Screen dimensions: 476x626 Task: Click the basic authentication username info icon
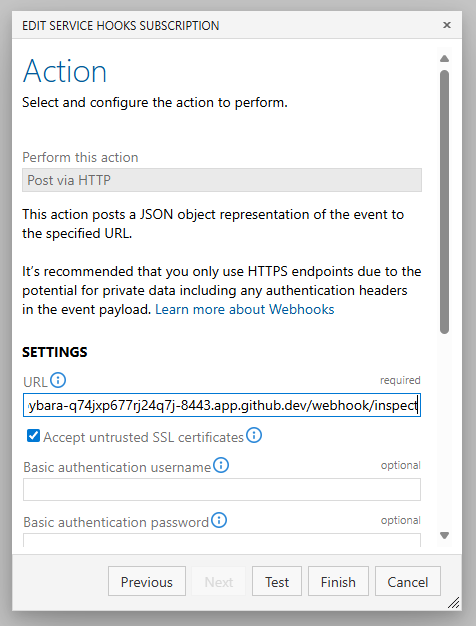point(221,465)
